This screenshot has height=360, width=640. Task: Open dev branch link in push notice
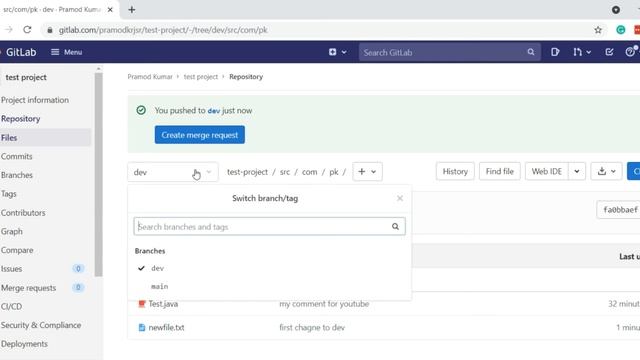(213, 111)
